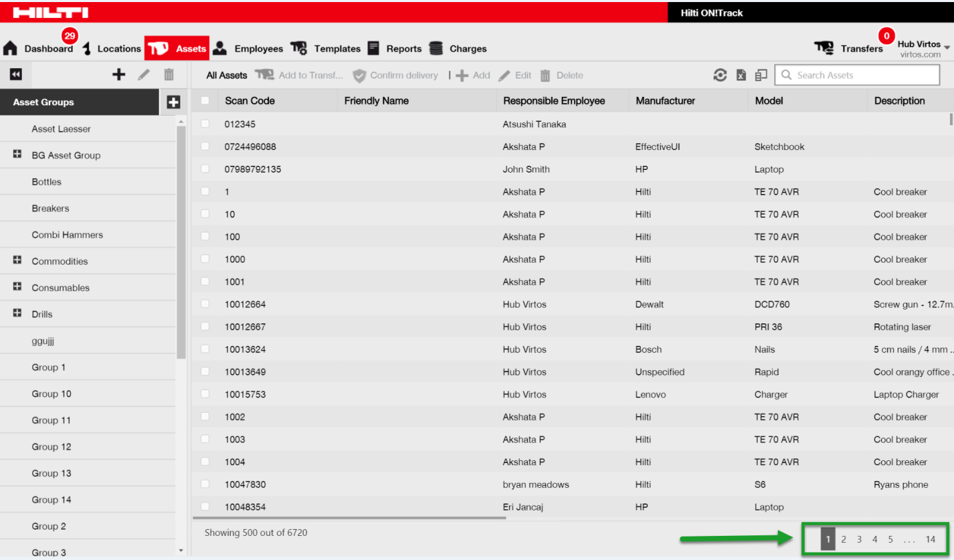Click the Charges coin stack icon
Viewport: 954px width, 560px height.
point(436,48)
